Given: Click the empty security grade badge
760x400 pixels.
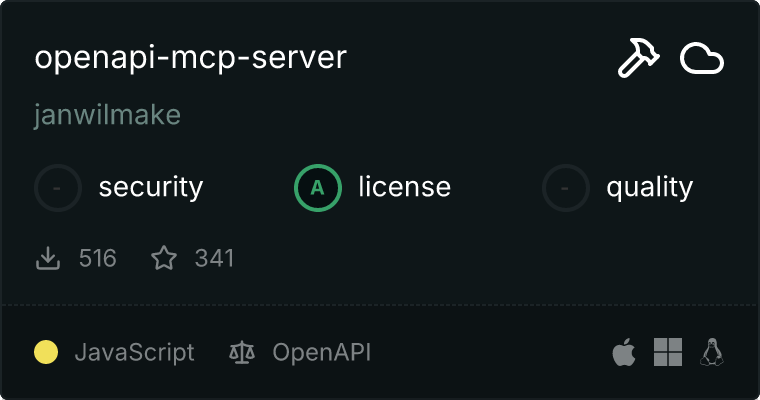Looking at the screenshot, I should [x=57, y=187].
